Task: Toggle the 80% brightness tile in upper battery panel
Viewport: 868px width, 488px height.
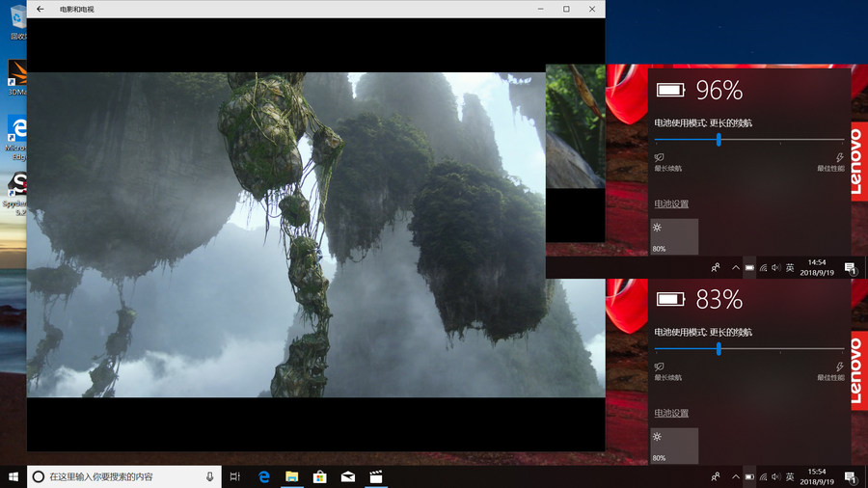Action: tap(674, 237)
